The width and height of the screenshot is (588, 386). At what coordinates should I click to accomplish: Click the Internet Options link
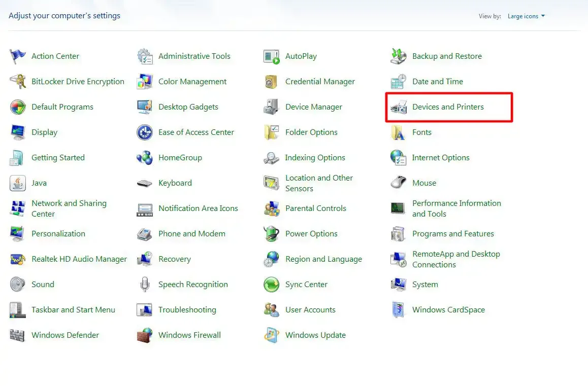click(x=440, y=158)
